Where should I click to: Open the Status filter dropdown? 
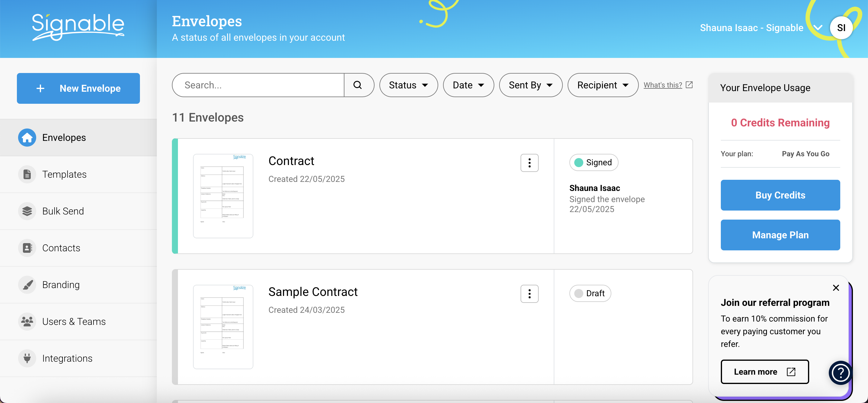[408, 85]
